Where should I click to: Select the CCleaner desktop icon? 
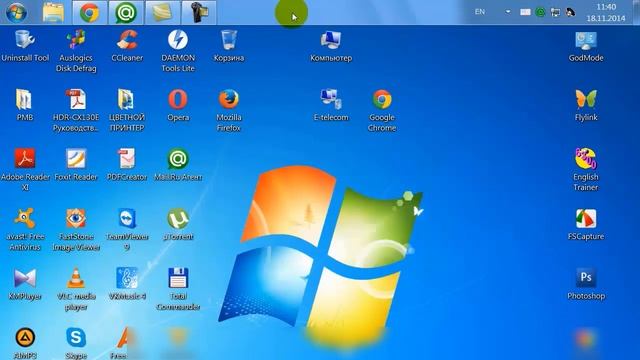[127, 46]
